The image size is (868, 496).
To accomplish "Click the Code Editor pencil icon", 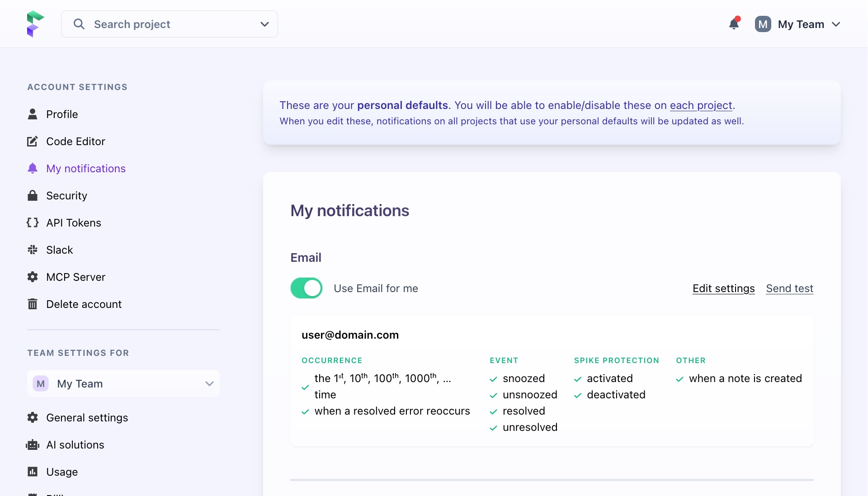I will (x=33, y=142).
